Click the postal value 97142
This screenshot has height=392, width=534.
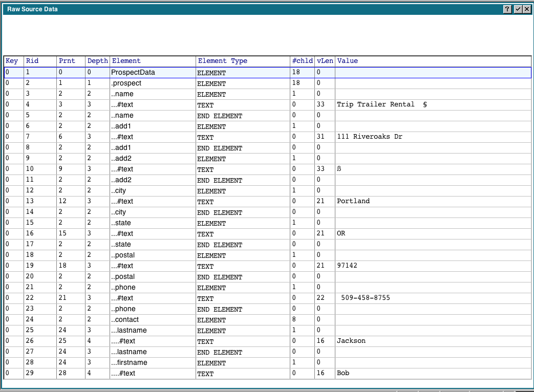click(x=348, y=266)
